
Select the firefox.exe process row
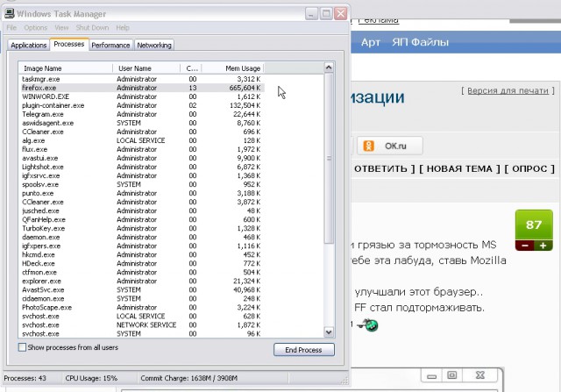click(142, 88)
